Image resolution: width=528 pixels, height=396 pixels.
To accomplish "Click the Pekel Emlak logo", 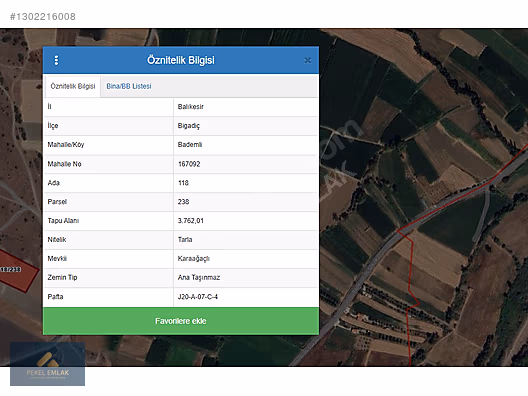I will click(x=47, y=364).
